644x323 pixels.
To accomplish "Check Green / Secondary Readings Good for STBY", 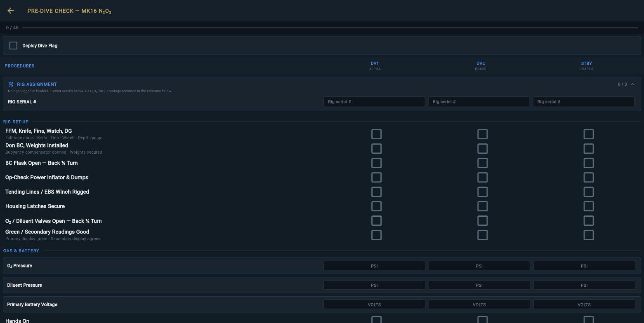I will click(589, 235).
